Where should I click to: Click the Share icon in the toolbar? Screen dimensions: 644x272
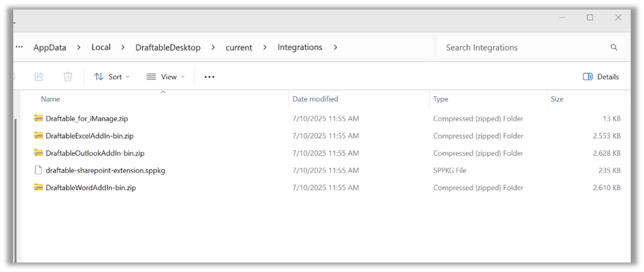coord(39,77)
